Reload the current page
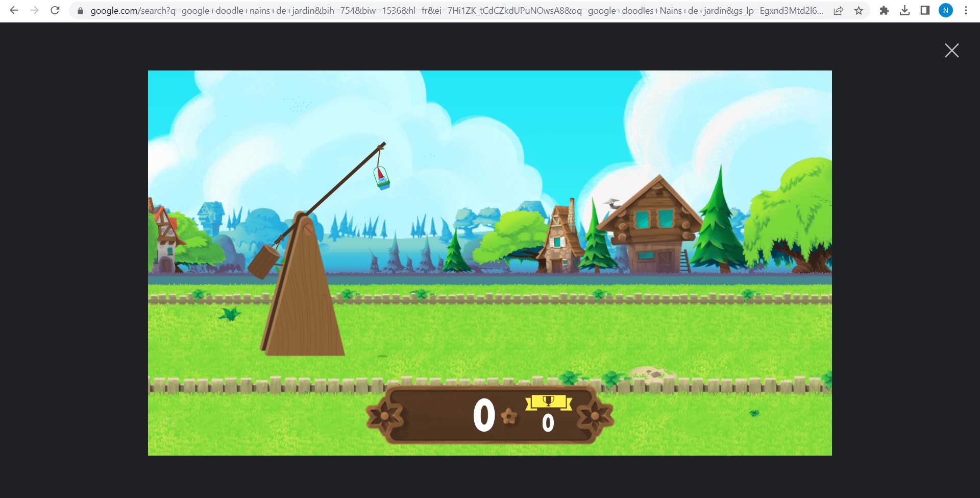Image resolution: width=980 pixels, height=498 pixels. tap(55, 10)
